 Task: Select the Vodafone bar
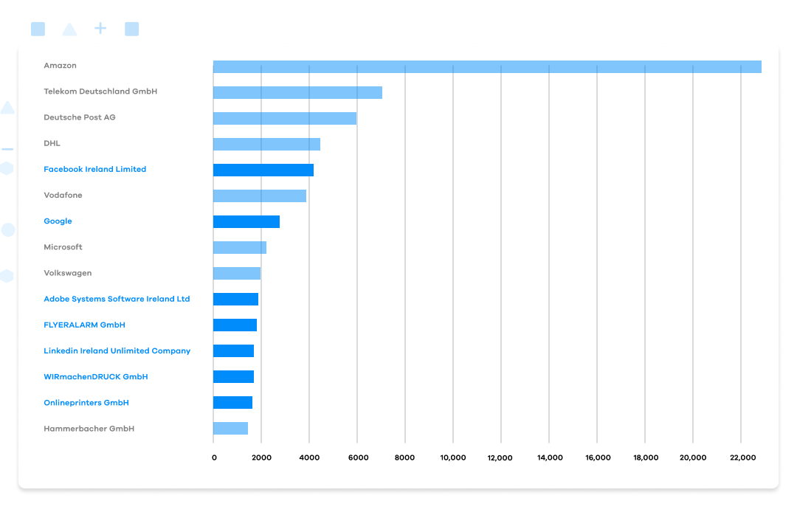[259, 196]
